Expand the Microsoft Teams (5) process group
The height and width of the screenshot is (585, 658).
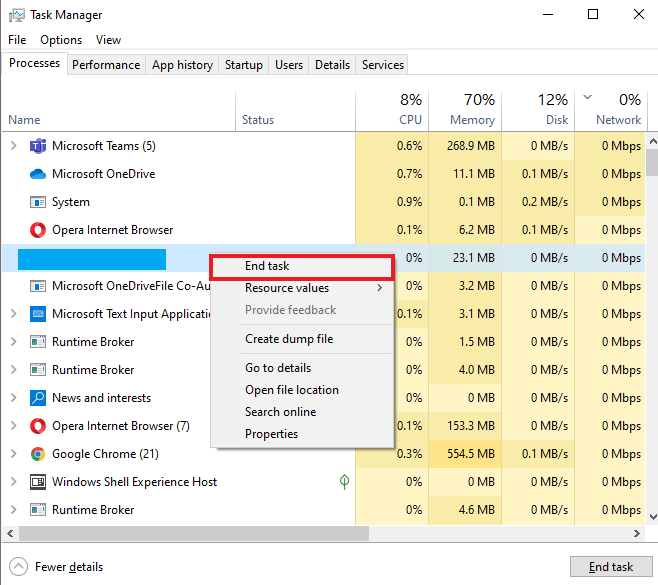click(13, 146)
